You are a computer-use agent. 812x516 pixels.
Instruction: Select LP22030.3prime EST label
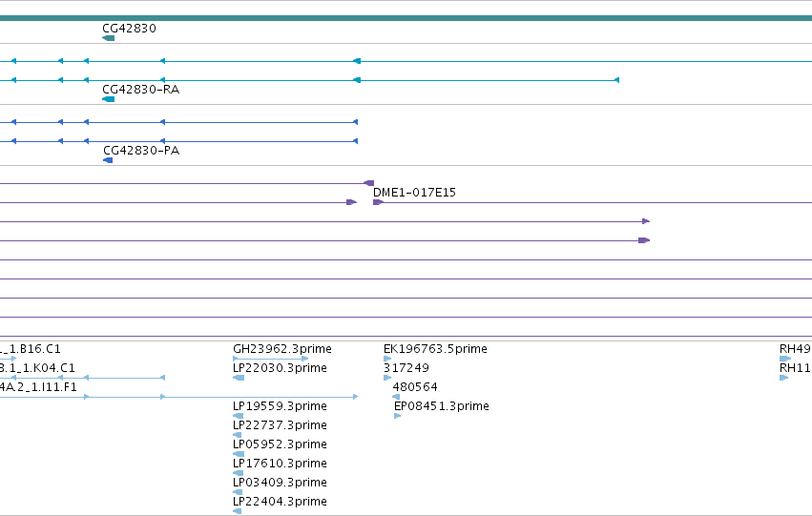click(281, 368)
